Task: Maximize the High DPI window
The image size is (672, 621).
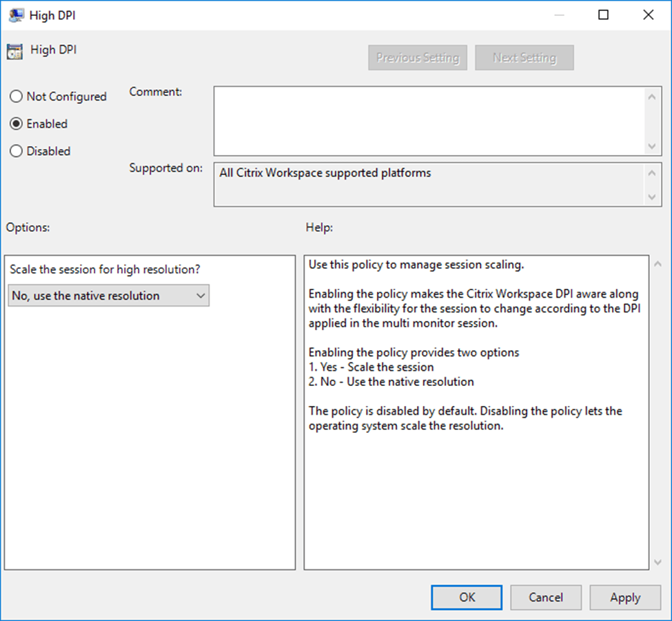Action: tap(604, 15)
